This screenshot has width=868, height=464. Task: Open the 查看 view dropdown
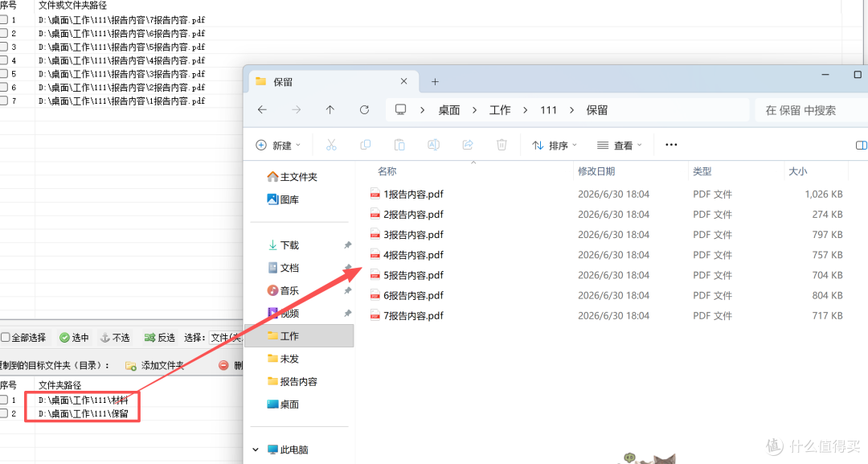click(x=620, y=145)
